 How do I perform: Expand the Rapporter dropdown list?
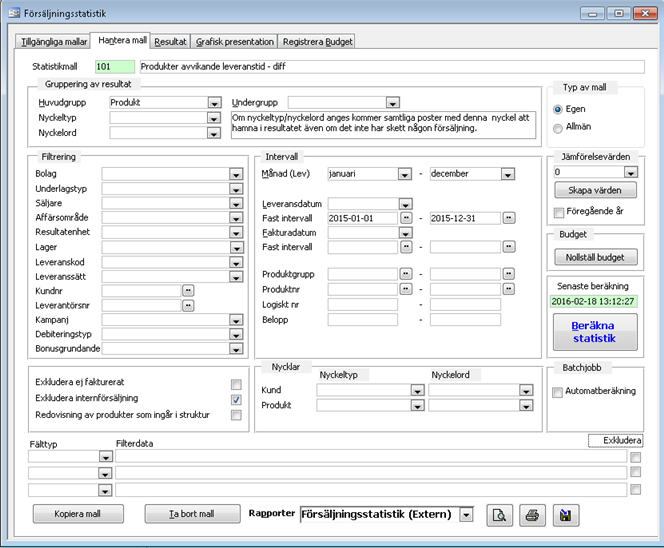tap(466, 515)
